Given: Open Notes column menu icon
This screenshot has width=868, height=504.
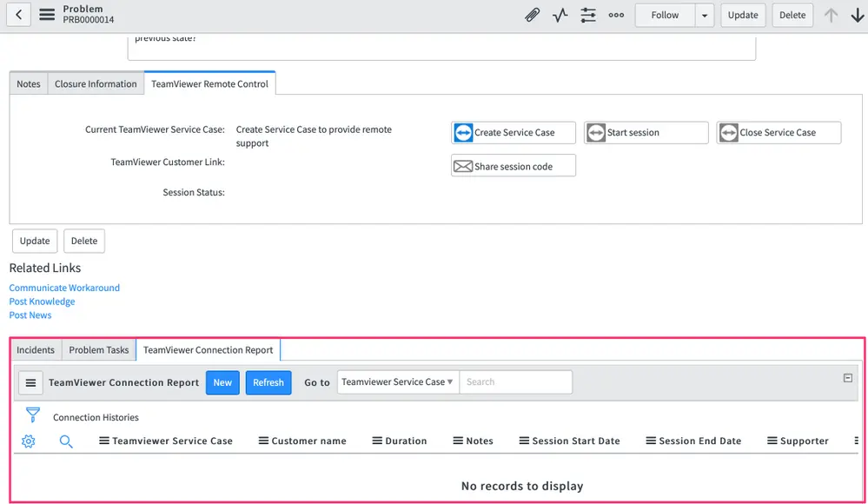Looking at the screenshot, I should tap(458, 441).
